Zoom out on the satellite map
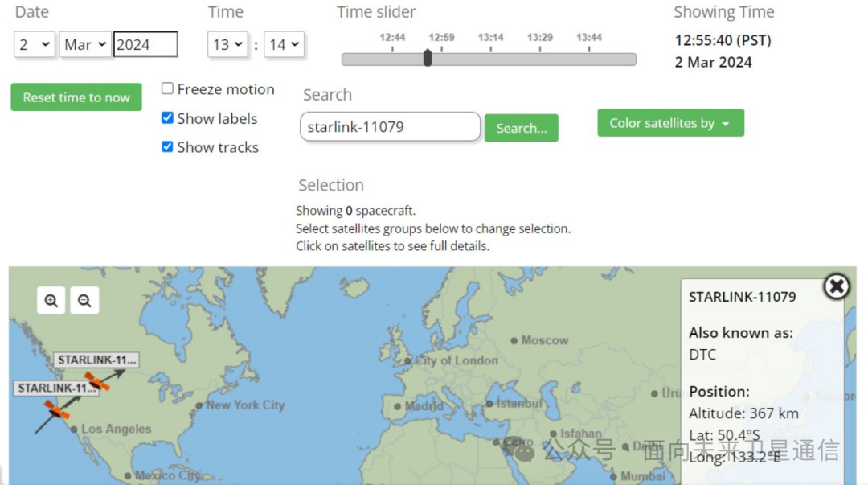 [84, 301]
